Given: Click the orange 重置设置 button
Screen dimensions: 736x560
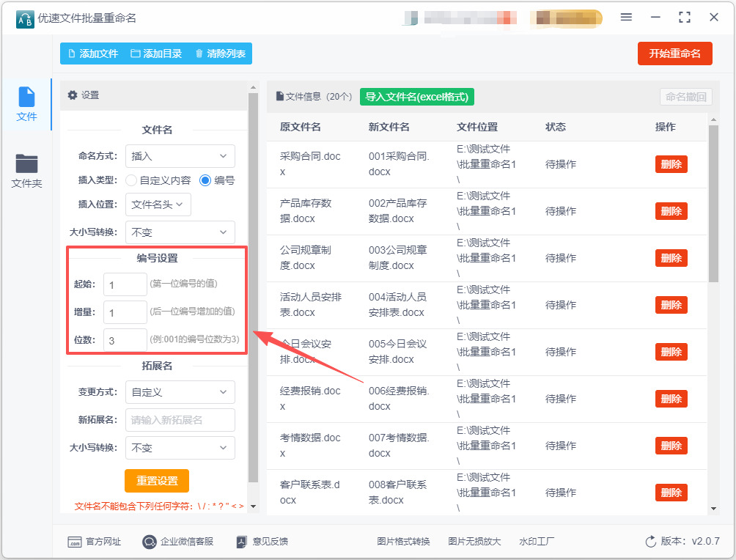Looking at the screenshot, I should point(157,481).
